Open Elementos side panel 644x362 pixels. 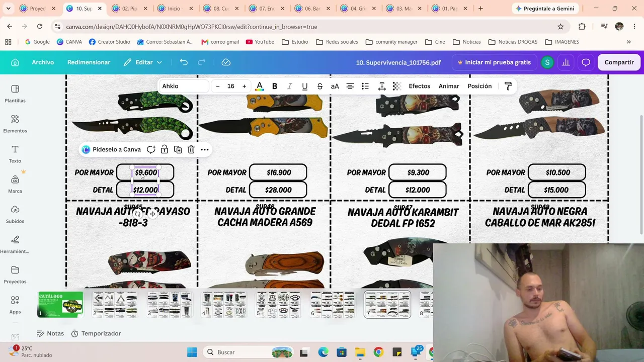15,124
